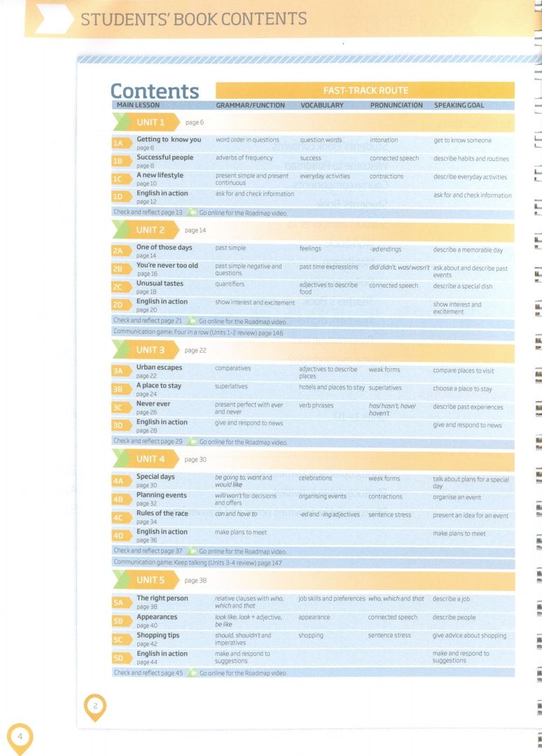The width and height of the screenshot is (542, 756).
Task: Click the 4B lesson badge
Action: [121, 500]
